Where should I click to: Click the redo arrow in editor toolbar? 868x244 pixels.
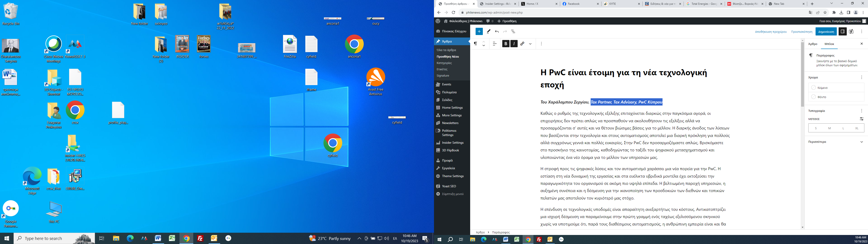click(x=505, y=31)
